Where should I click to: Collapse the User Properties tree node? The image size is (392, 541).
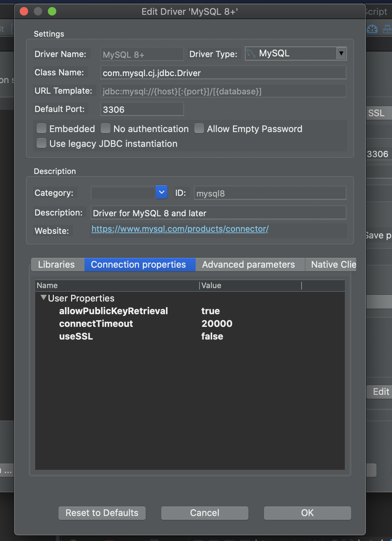point(44,298)
